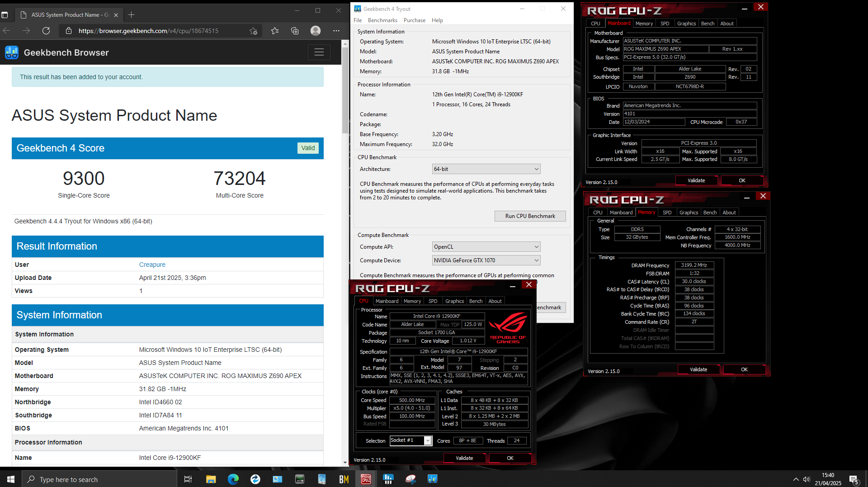Select the CPU tab in the CPU-Z Mainboard window

click(595, 24)
